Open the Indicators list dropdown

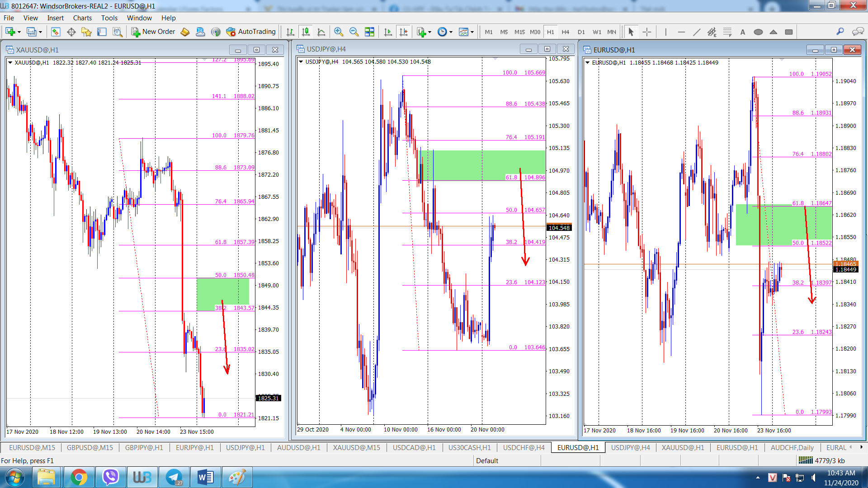point(424,32)
